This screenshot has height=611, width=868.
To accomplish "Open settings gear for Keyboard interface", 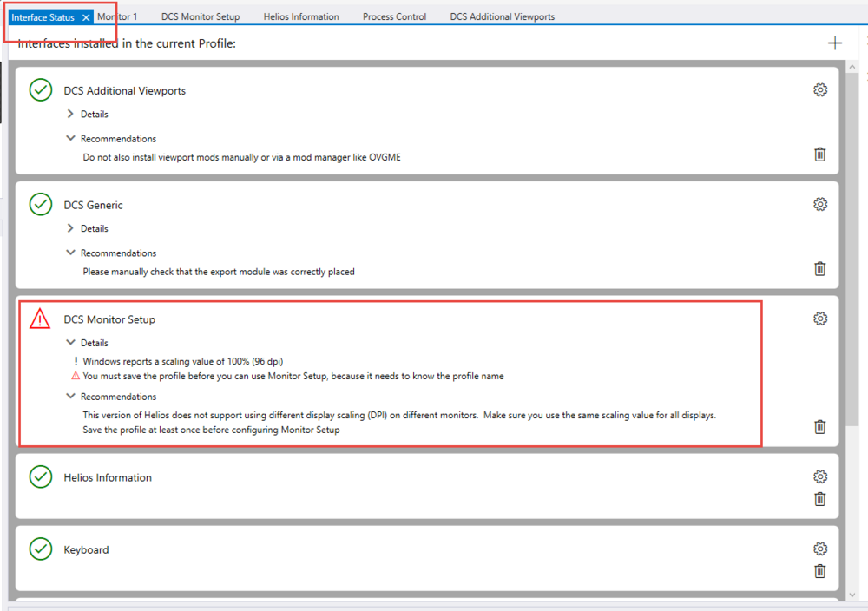I will (820, 549).
